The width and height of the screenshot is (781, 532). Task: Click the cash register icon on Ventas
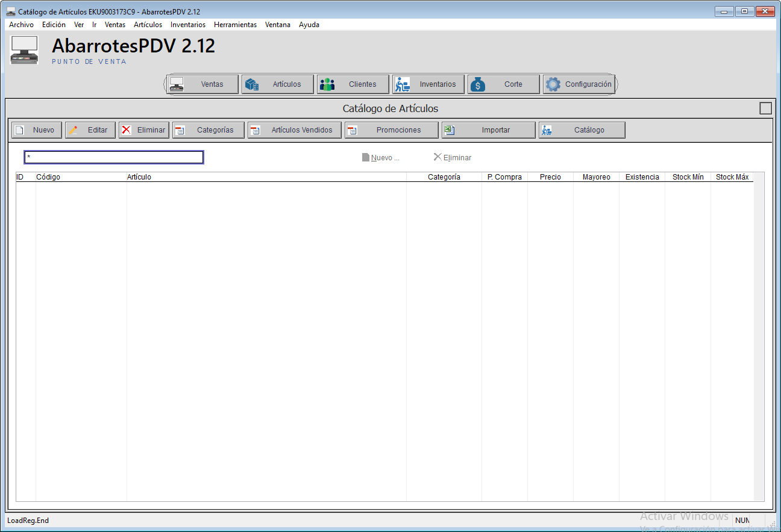(177, 84)
